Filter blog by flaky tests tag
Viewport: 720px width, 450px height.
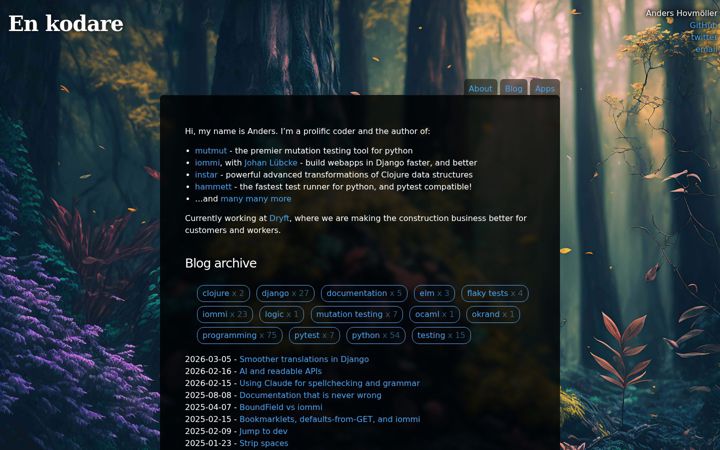click(495, 293)
